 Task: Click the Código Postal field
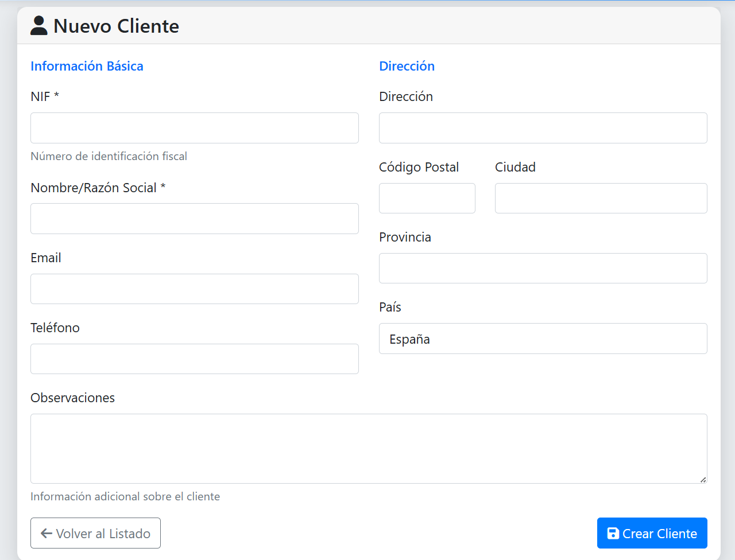tap(427, 198)
